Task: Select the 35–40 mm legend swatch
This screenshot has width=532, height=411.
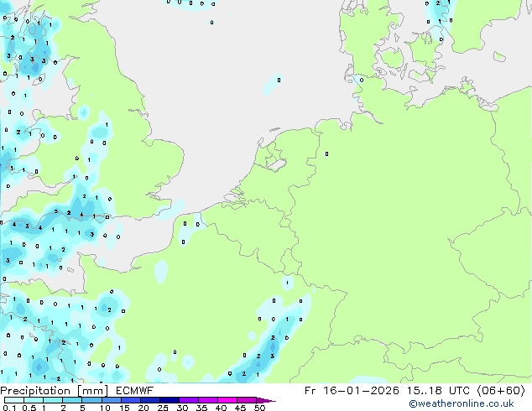Action: click(207, 400)
